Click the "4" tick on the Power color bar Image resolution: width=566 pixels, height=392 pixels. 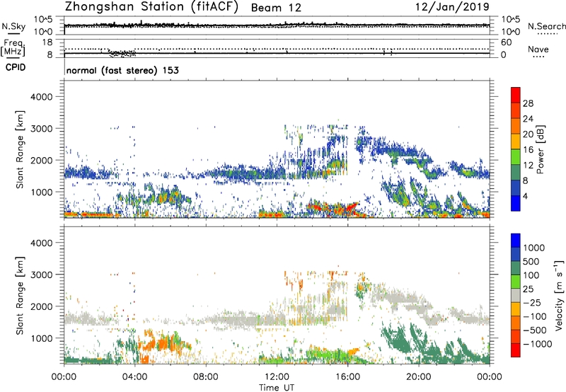tap(526, 196)
